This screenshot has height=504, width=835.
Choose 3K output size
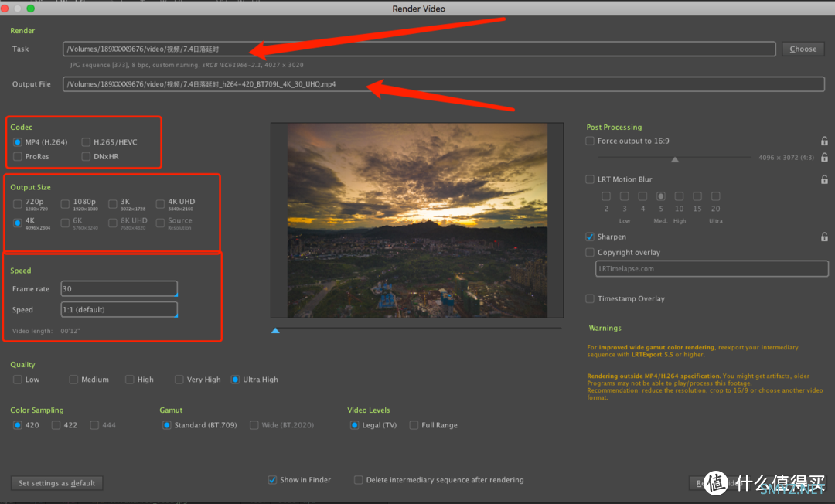tap(112, 204)
